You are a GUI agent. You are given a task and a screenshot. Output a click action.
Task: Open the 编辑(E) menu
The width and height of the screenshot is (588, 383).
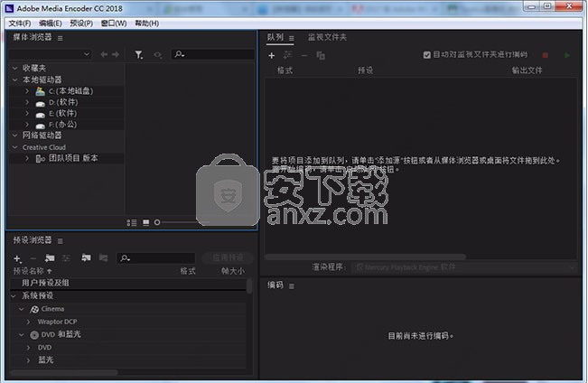coord(51,23)
